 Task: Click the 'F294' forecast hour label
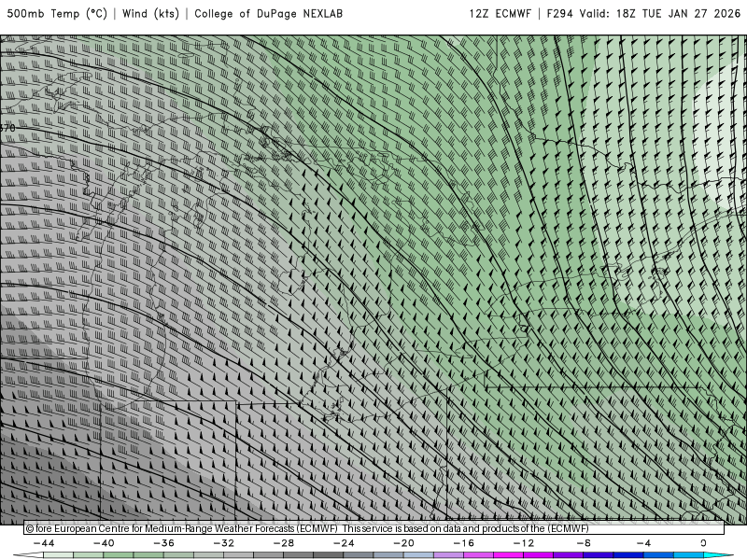[x=559, y=14]
